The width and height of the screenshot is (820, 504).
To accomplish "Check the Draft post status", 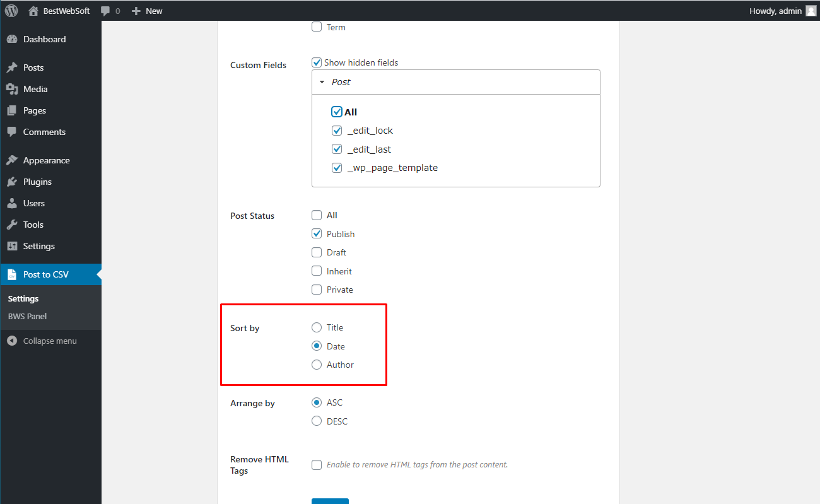I will click(317, 252).
